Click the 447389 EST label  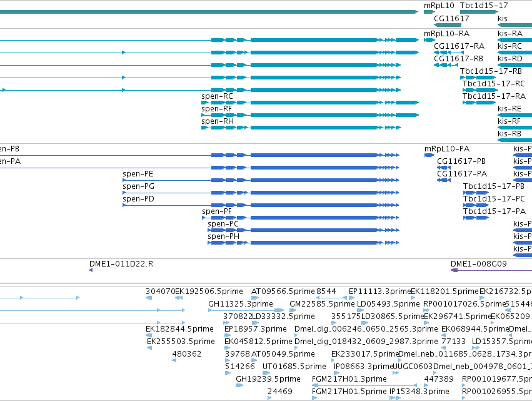tap(439, 379)
